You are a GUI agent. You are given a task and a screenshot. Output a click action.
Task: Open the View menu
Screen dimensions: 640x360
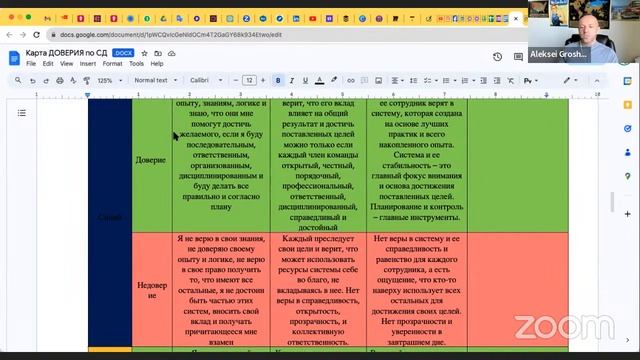[67, 64]
